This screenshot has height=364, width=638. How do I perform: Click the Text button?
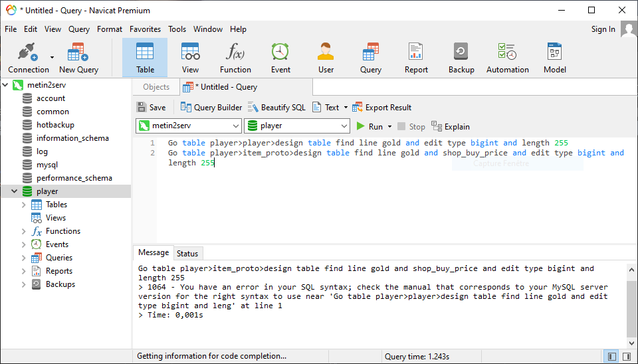(x=326, y=108)
